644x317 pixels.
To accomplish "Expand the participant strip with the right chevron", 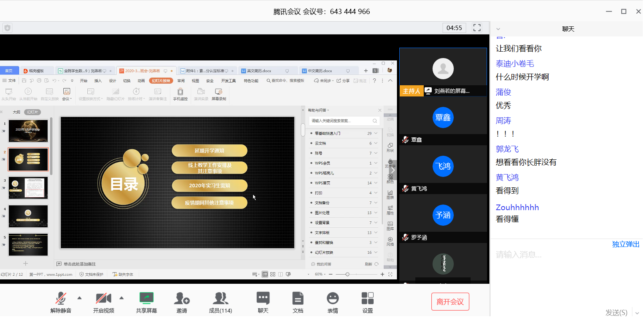I will click(x=393, y=170).
